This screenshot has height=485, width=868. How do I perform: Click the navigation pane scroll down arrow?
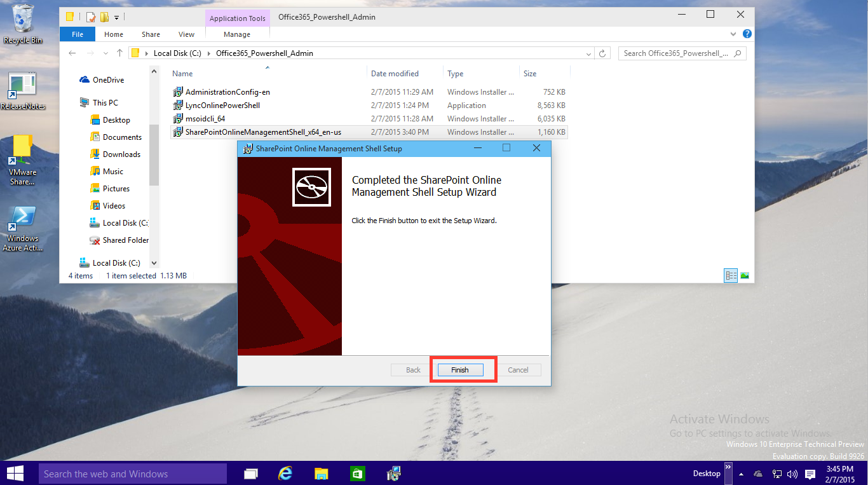pos(154,263)
